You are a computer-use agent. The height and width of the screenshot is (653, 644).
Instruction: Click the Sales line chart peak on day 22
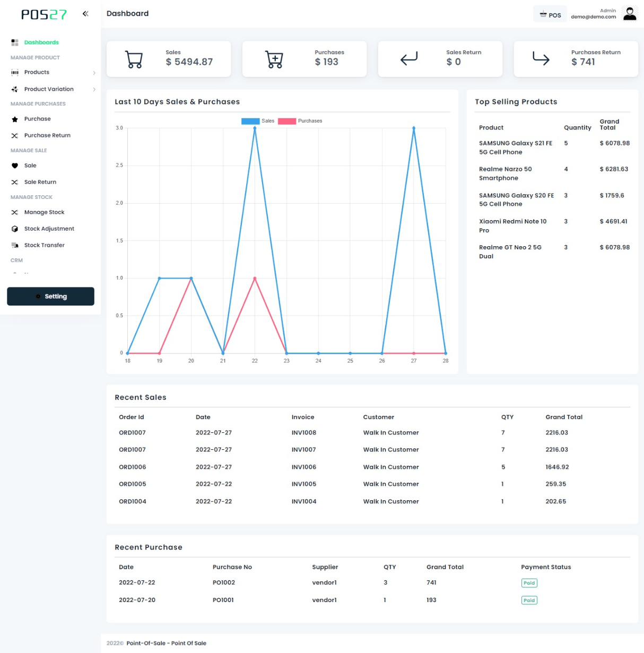(x=255, y=127)
